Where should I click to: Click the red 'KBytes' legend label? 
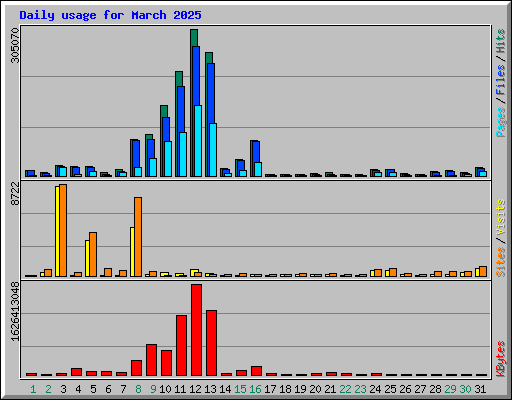(501, 359)
